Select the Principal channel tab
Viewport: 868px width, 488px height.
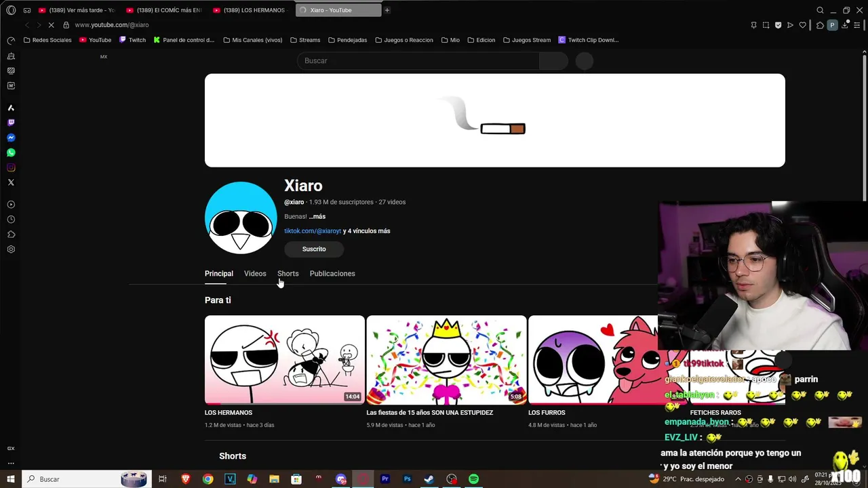pos(219,274)
